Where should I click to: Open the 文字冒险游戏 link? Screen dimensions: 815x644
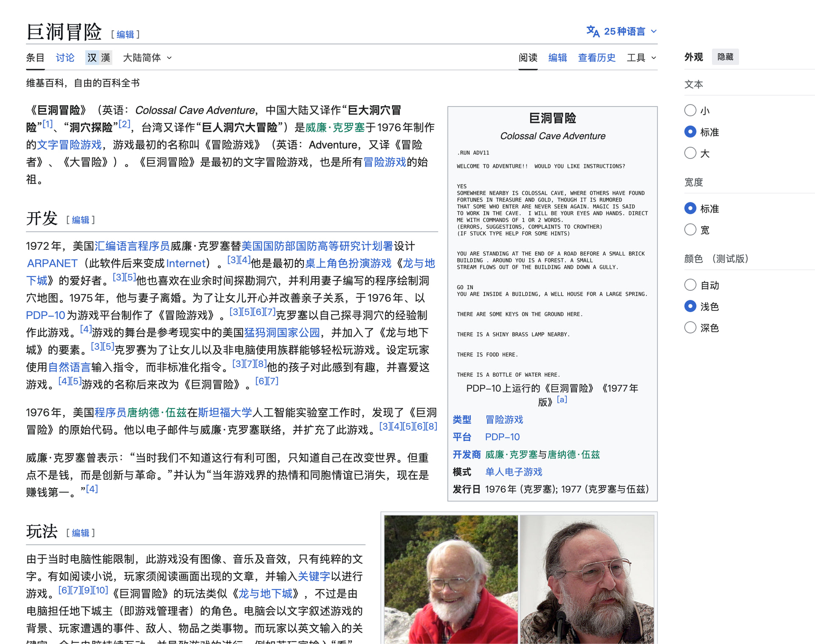point(70,145)
